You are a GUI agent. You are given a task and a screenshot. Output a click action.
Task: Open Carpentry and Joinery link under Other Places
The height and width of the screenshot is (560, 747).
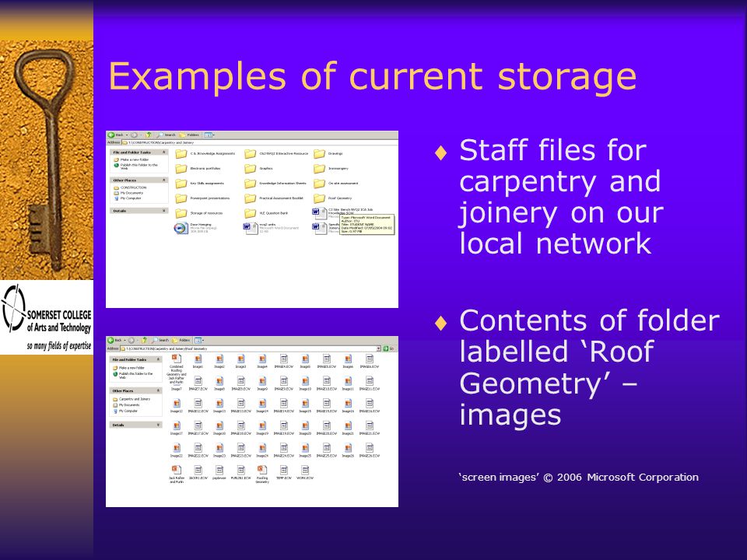[131, 399]
